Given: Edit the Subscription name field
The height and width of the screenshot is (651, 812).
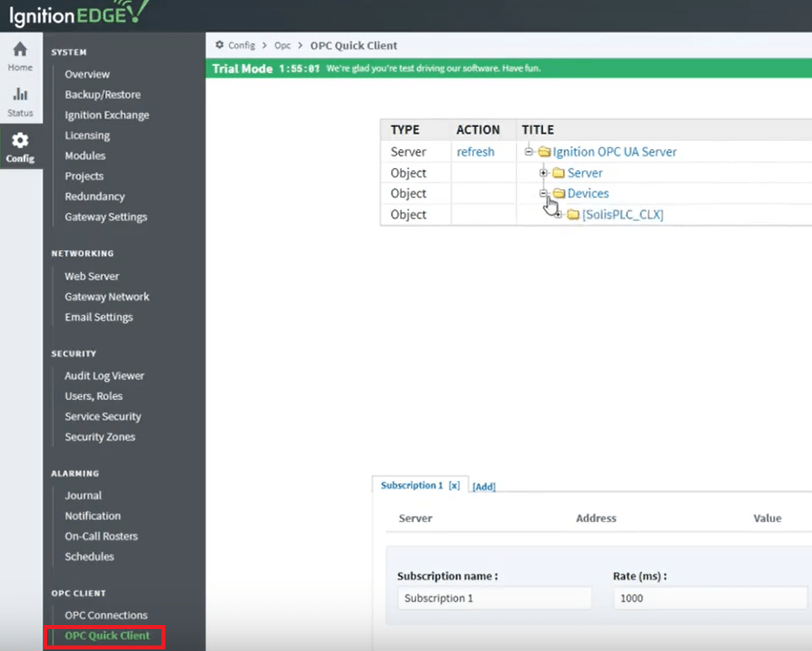Looking at the screenshot, I should pyautogui.click(x=494, y=598).
